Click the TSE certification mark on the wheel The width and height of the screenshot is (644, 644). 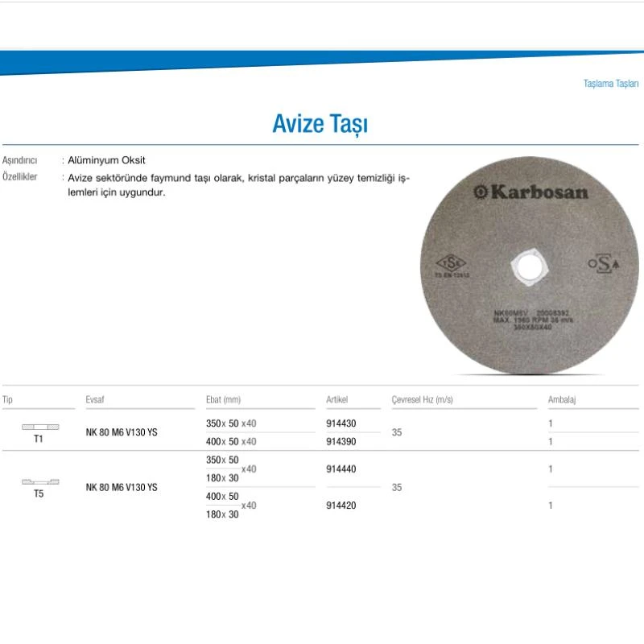coord(452,265)
